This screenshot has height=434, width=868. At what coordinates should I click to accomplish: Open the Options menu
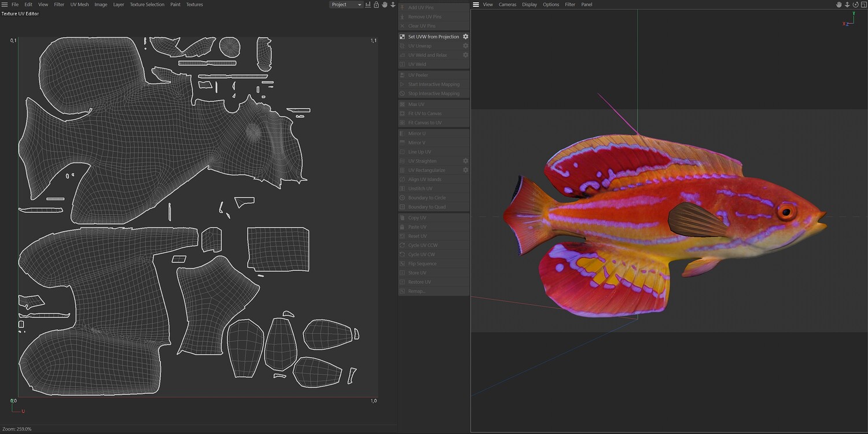[x=551, y=5]
